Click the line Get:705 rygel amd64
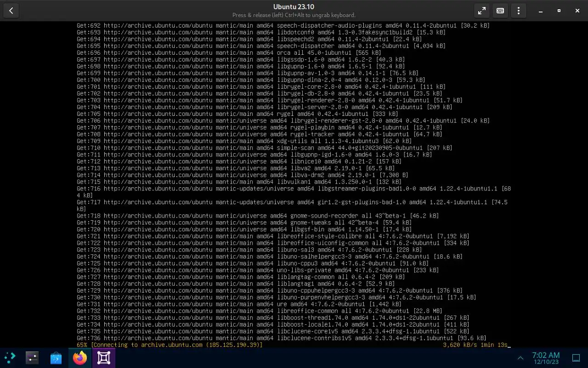This screenshot has width=588, height=368. (237, 114)
